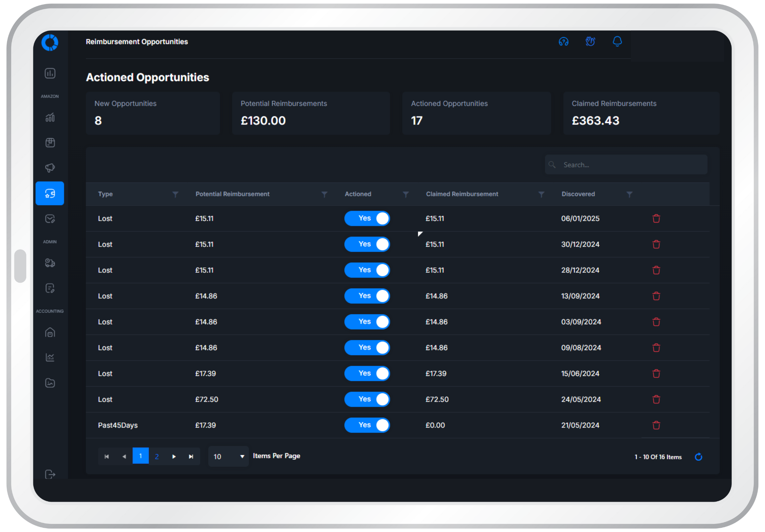Open the warehouse icon under Accounting
Viewport: 765px width, 532px height.
click(x=50, y=333)
